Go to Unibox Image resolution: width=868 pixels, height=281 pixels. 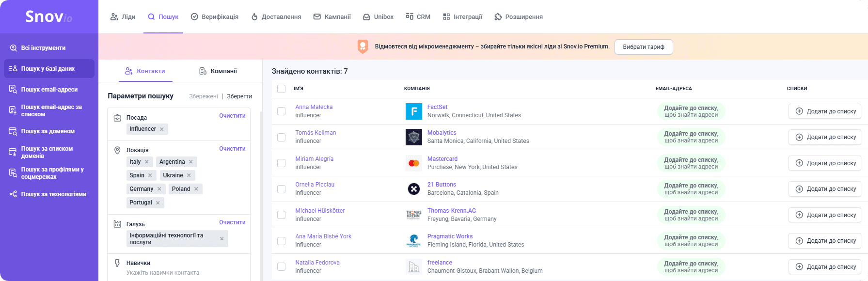[x=378, y=17]
